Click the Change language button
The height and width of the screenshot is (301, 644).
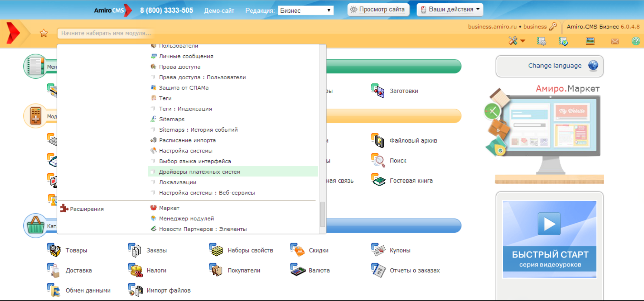click(x=550, y=66)
